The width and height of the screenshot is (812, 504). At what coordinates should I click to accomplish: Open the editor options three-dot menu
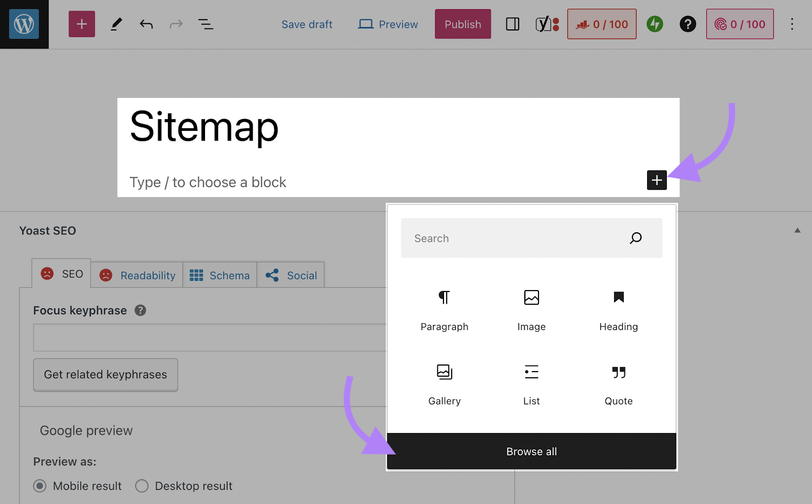coord(792,24)
